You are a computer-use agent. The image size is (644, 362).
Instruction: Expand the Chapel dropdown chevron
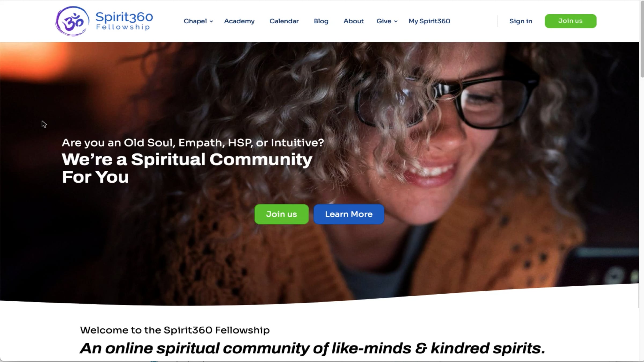(211, 21)
